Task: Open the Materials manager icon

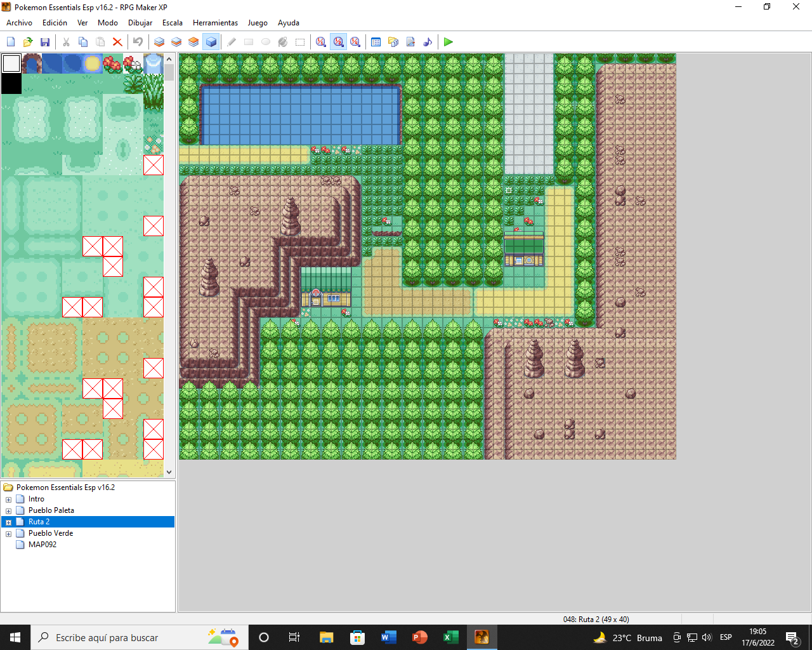Action: tap(393, 42)
